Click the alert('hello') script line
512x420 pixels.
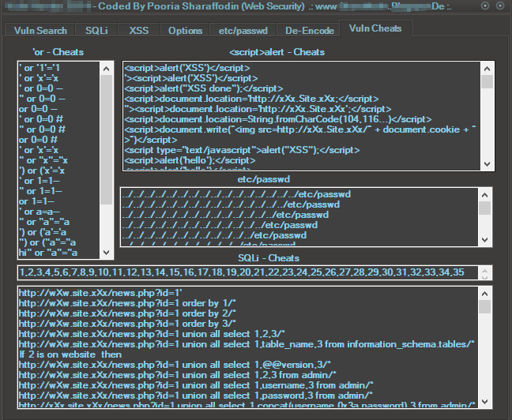[190, 160]
